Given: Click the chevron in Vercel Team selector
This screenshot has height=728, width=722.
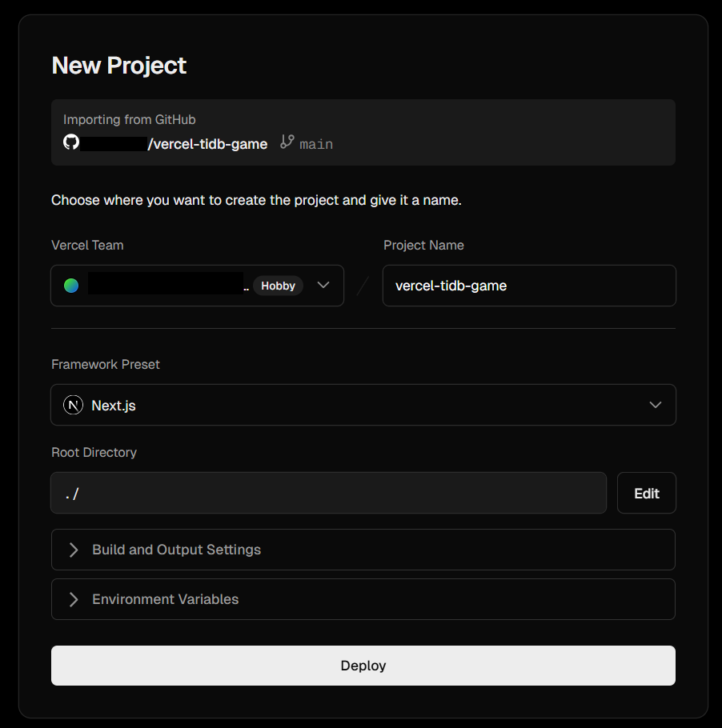Looking at the screenshot, I should pos(323,285).
